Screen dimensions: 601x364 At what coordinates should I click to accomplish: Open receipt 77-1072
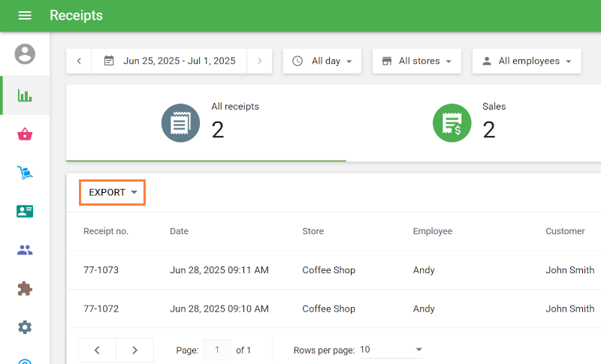click(x=101, y=308)
